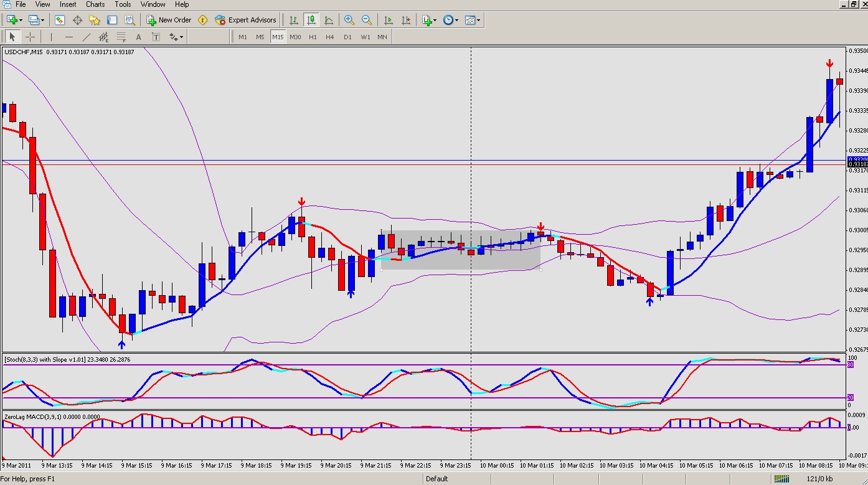868x485 pixels.
Task: Open the Tools menu
Action: 123,4
